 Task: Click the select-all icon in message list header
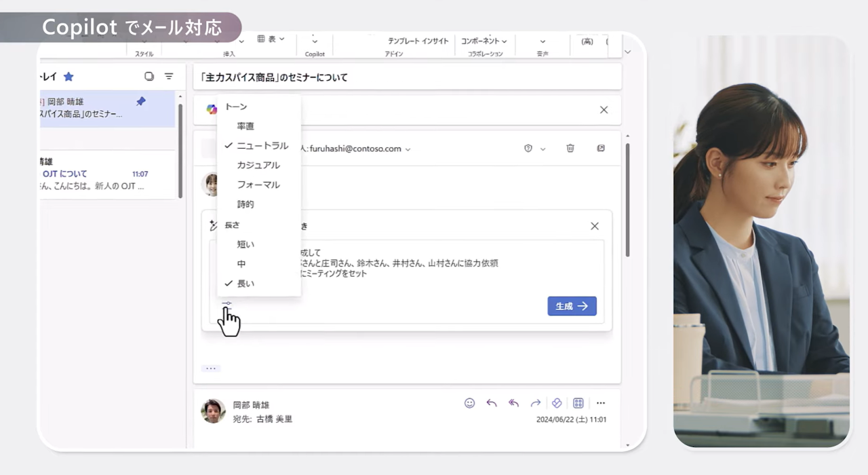[149, 77]
